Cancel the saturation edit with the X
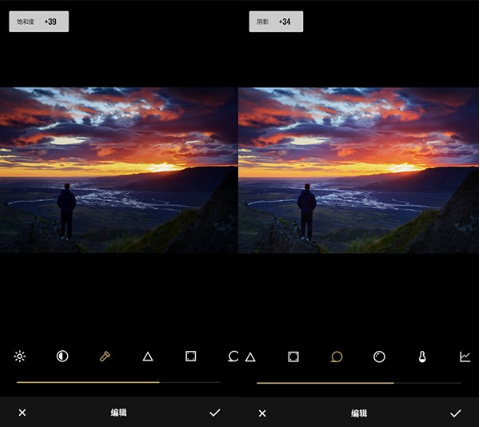The height and width of the screenshot is (427, 480). [x=22, y=413]
